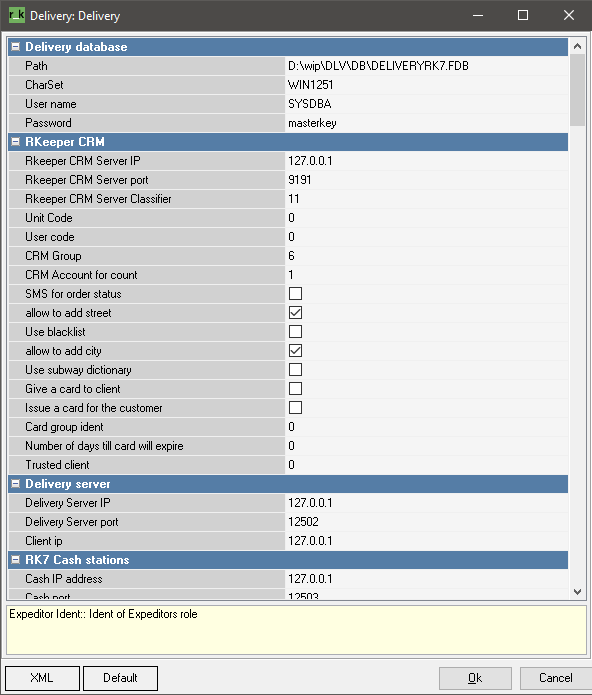This screenshot has height=695, width=592.
Task: Edit the CRM Group value 6
Action: coord(426,256)
